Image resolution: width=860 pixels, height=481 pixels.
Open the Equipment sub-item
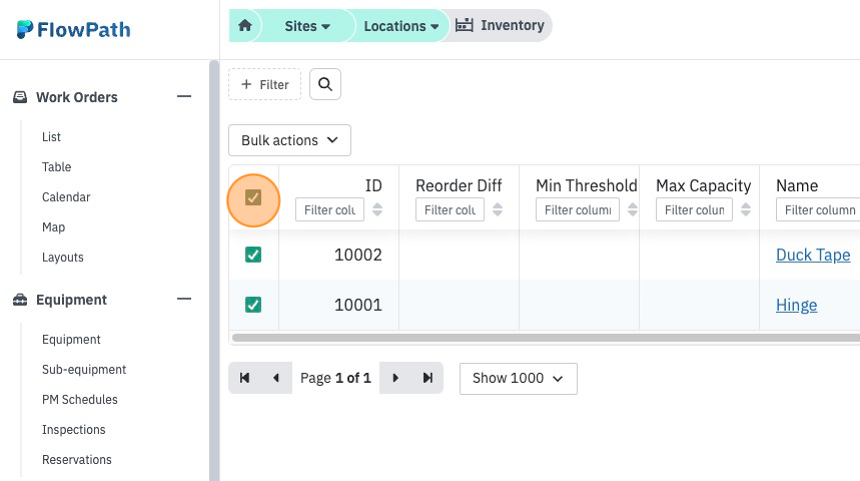tap(71, 339)
